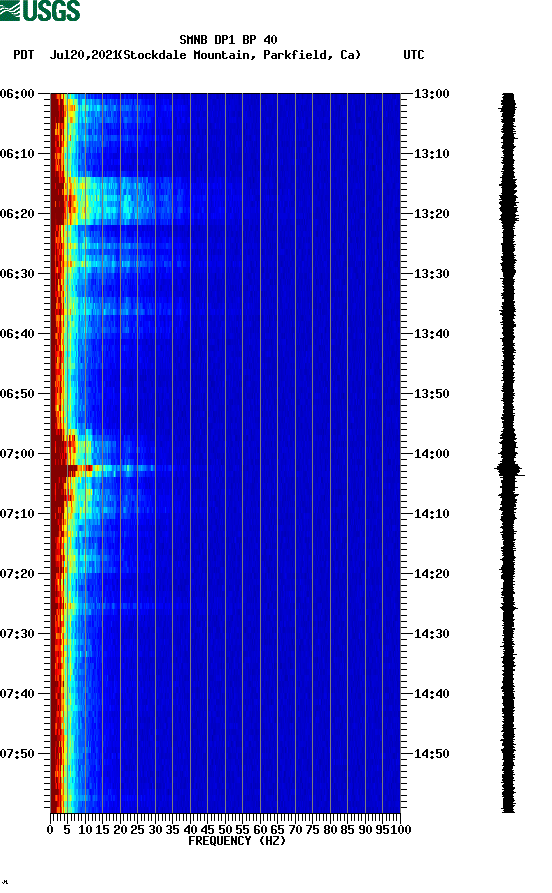Viewport: 552px width, 893px height.
Task: Click the '14:40' UTC time label
Action: coord(431,694)
